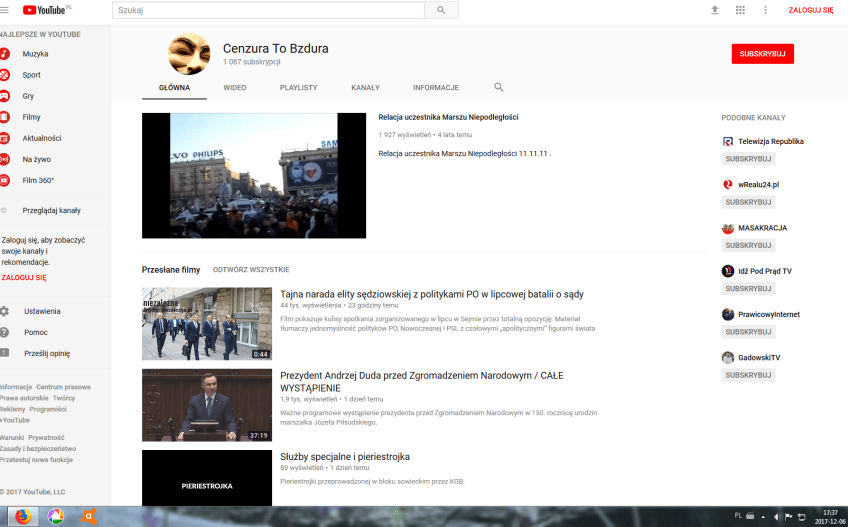
Task: Open the three-dot settings menu in header
Action: point(766,10)
